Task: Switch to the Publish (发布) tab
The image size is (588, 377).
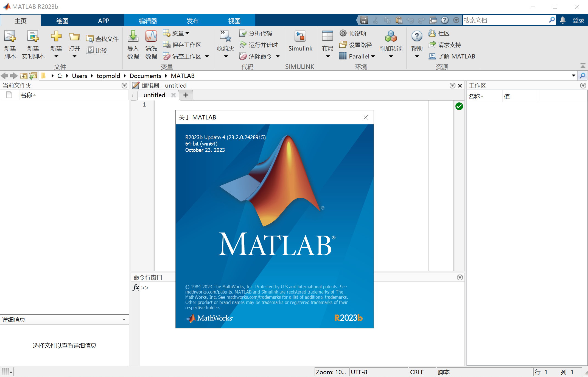Action: pos(192,21)
